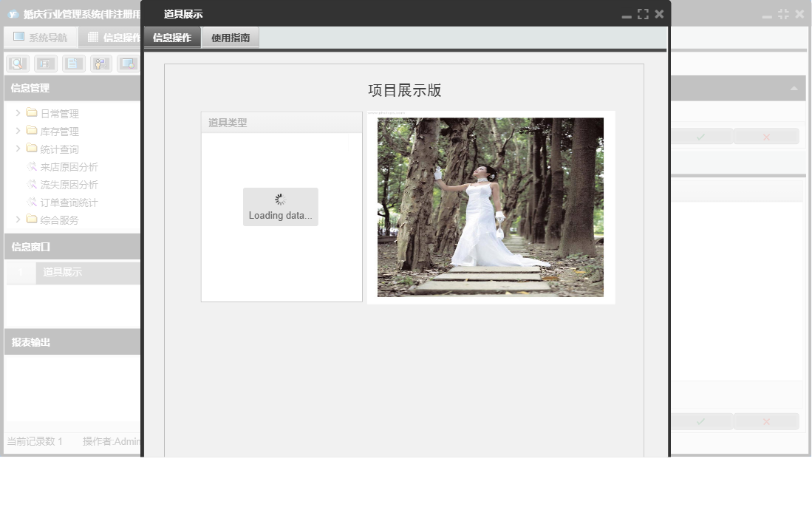
Task: Click upper green checkmark button in background
Action: 701,137
